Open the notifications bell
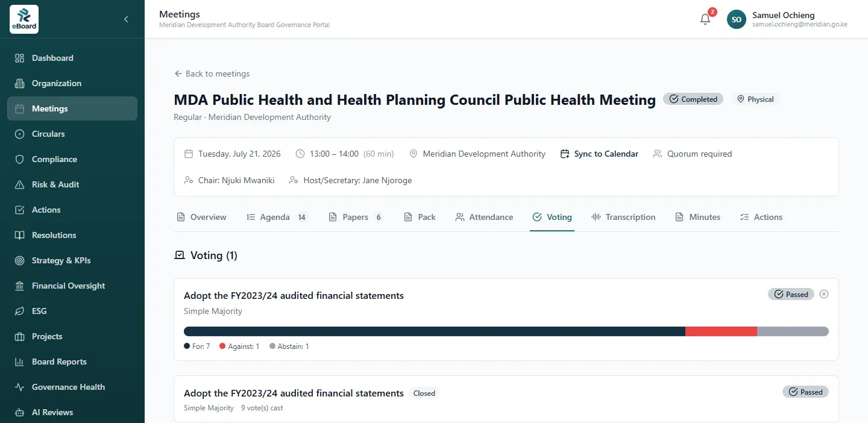 (705, 19)
